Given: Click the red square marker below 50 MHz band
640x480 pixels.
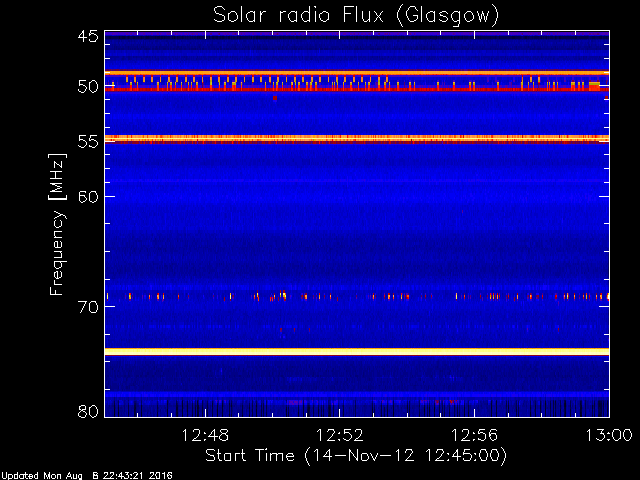Looking at the screenshot, I should (275, 98).
